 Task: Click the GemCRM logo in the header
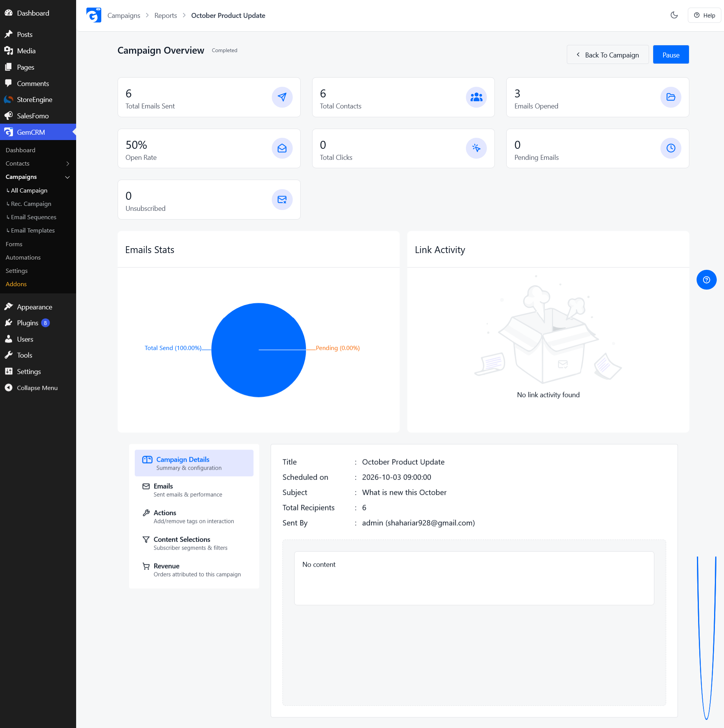[94, 15]
